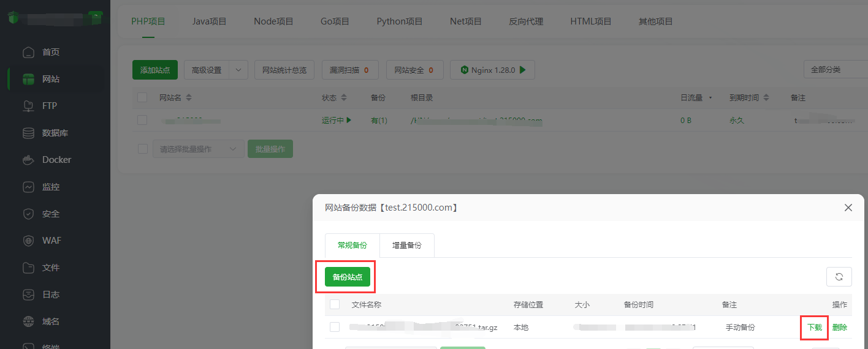Image resolution: width=868 pixels, height=349 pixels.
Task: Click the 下载 link for backup file
Action: tap(815, 328)
